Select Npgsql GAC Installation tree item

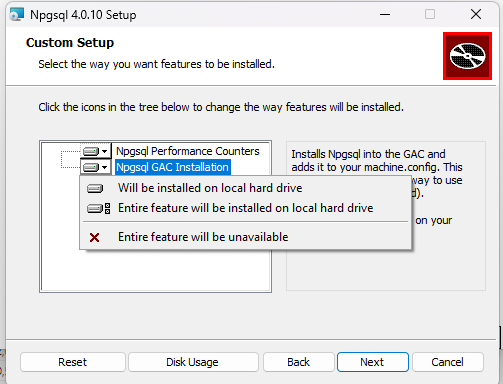click(x=172, y=167)
